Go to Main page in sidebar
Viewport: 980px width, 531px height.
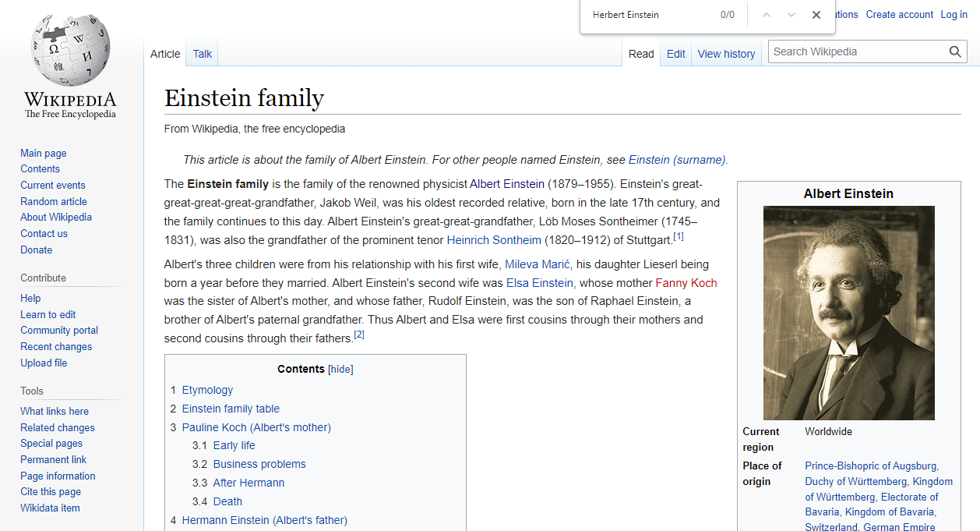[44, 154]
